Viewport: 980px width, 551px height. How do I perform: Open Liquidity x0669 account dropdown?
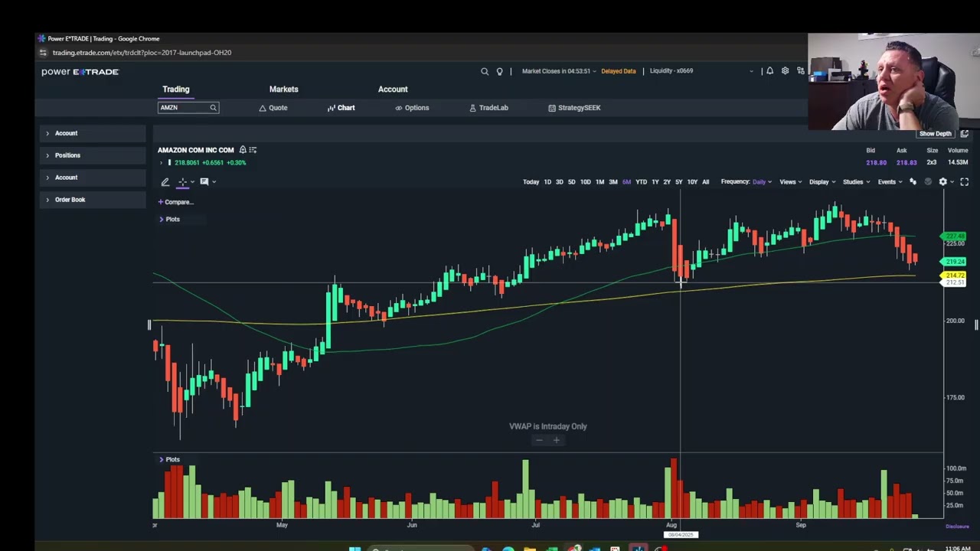coord(701,71)
